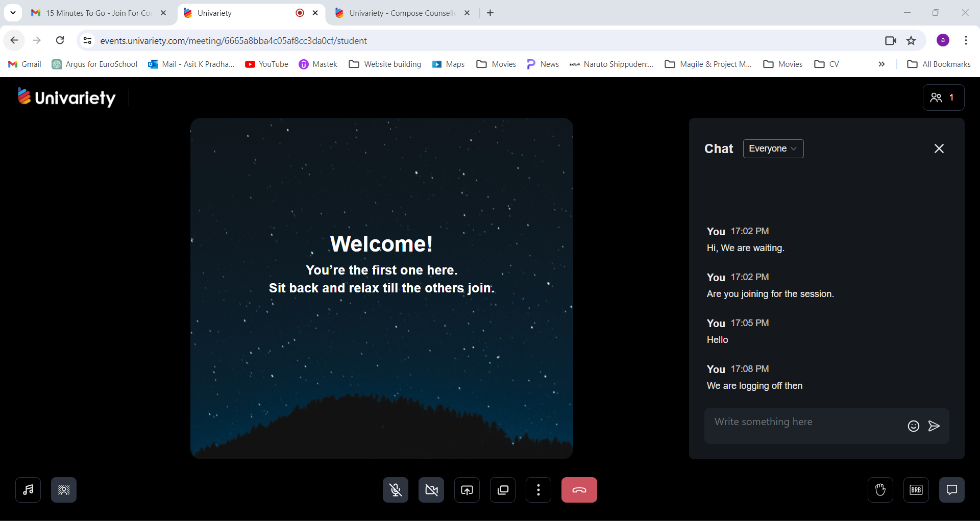Switch to the 15 Minutes To Go Gmail tab
This screenshot has width=980, height=521.
(x=100, y=13)
